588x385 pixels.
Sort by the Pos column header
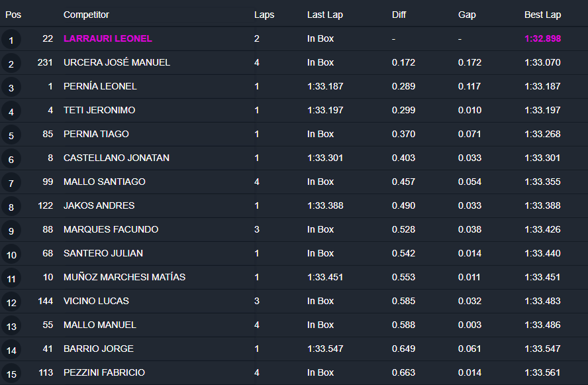[13, 15]
